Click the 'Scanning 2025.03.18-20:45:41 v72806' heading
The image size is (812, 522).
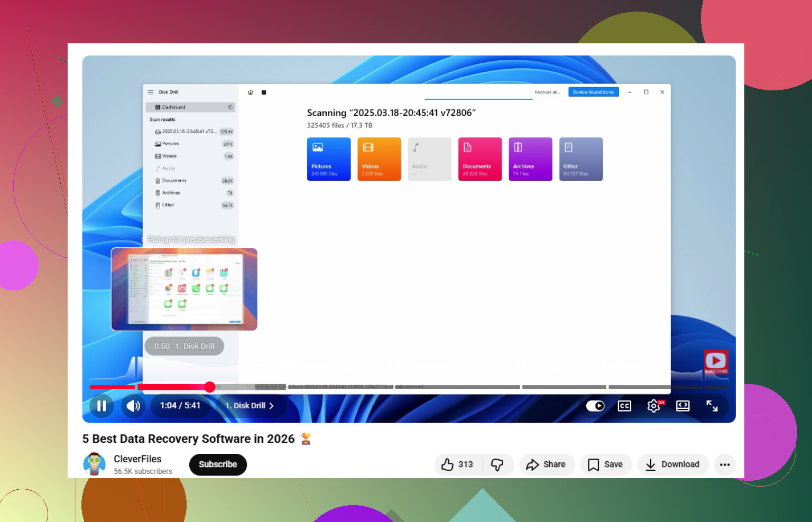coord(391,113)
